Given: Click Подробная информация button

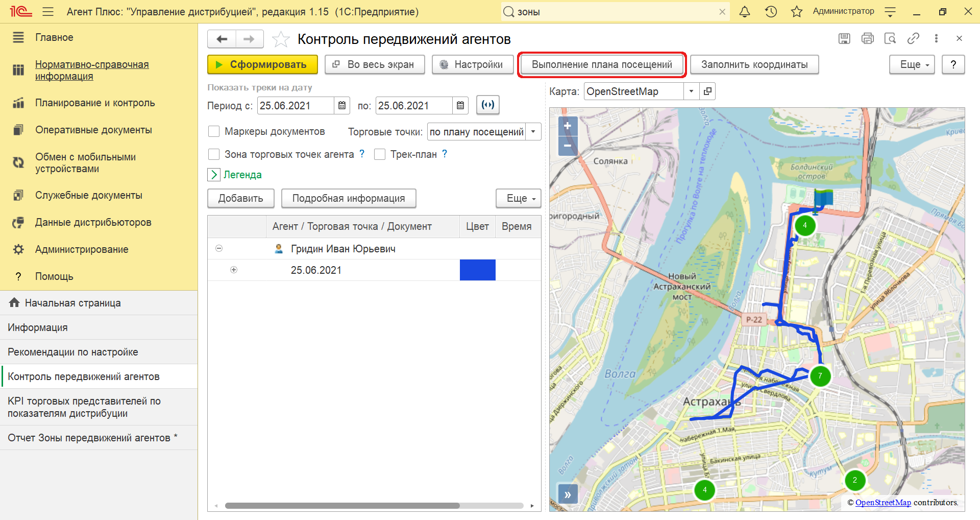Looking at the screenshot, I should (x=349, y=199).
